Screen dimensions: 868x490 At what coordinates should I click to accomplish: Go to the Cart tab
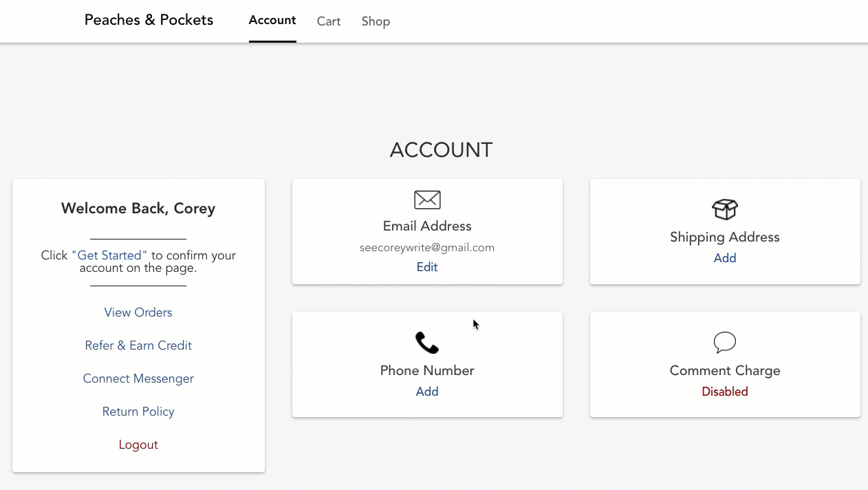329,21
